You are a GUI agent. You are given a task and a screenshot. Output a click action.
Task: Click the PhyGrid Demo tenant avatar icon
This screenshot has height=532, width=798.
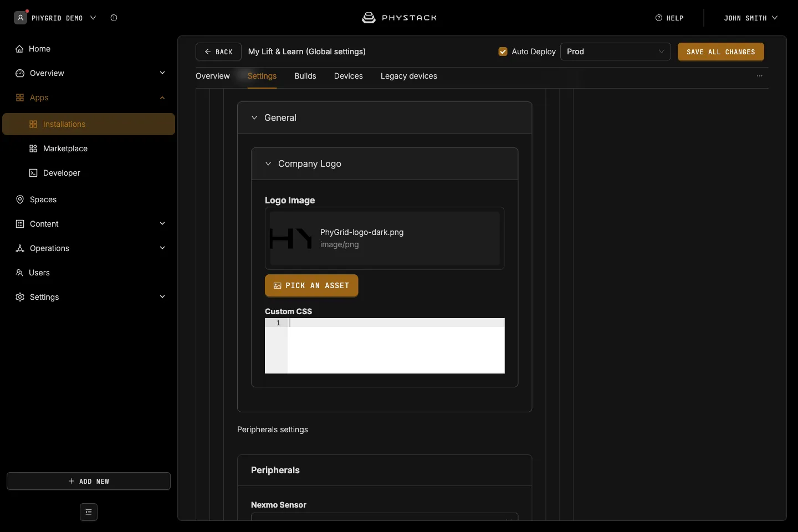pos(21,18)
